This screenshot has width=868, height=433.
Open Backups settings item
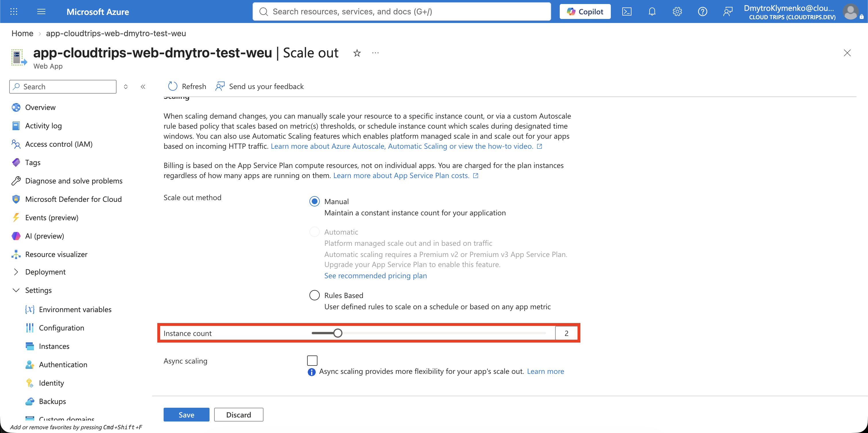(53, 401)
